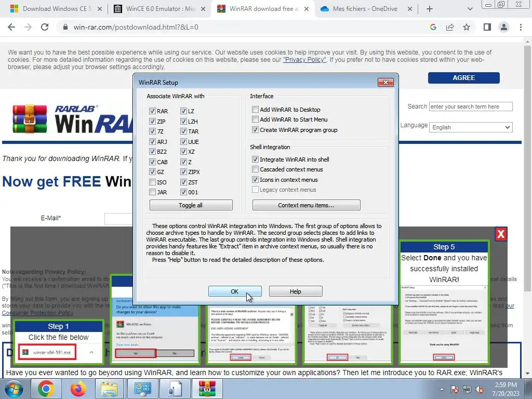Click the taskbar clock 2:59 PM
This screenshot has height=399, width=532.
pyautogui.click(x=506, y=389)
